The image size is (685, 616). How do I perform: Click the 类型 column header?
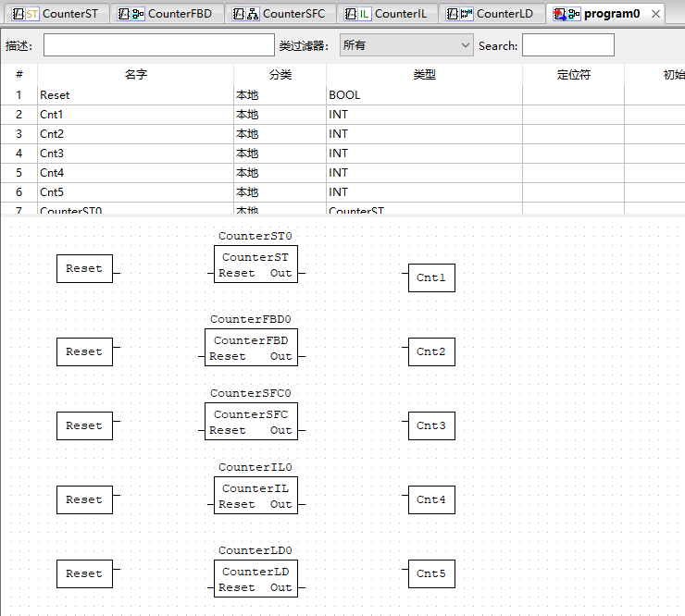tap(423, 75)
